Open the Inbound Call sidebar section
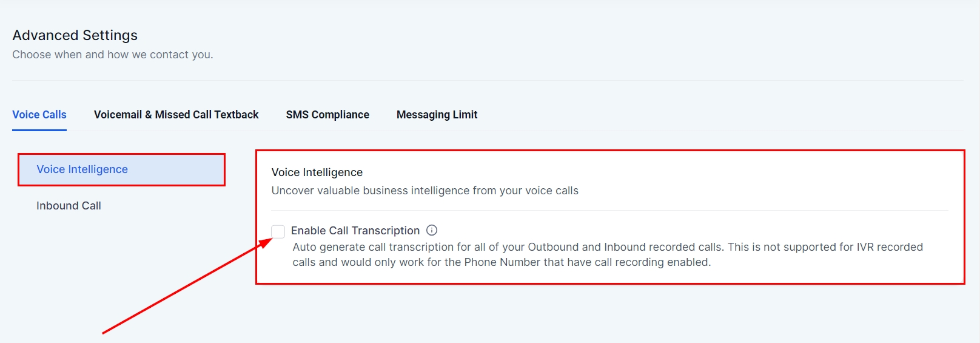 [69, 206]
